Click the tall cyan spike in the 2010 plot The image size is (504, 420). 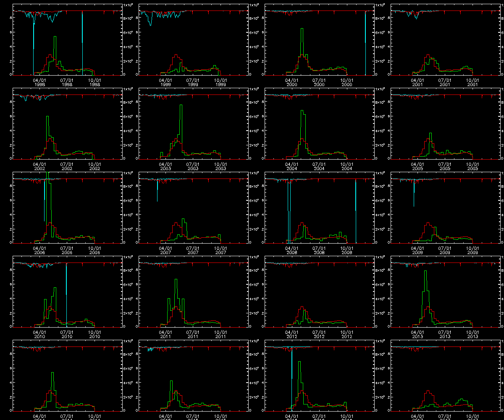[x=66, y=294]
